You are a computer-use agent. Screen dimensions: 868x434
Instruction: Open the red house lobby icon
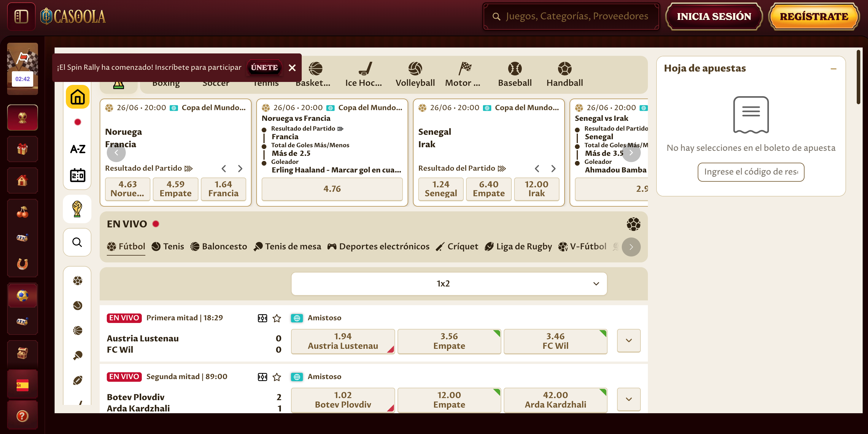[x=23, y=180]
